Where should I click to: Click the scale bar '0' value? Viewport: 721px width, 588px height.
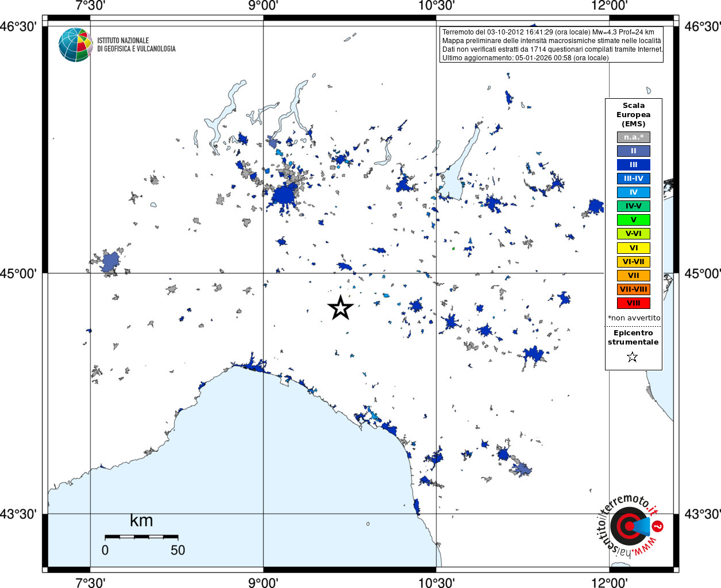[x=105, y=550]
